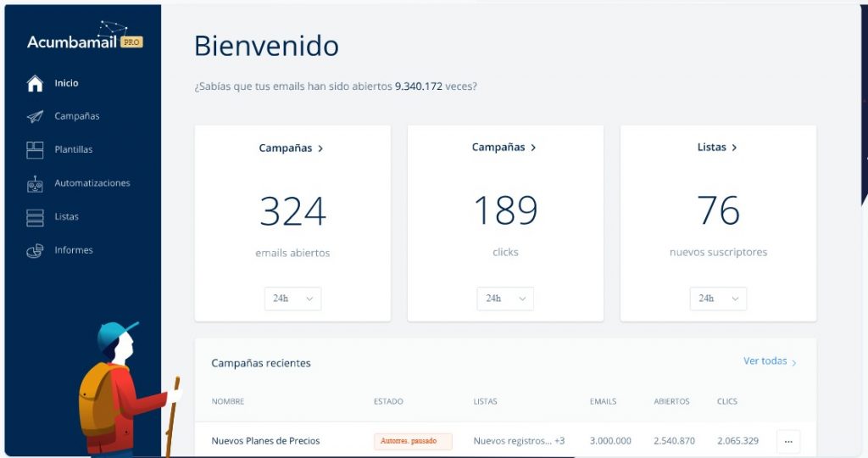The width and height of the screenshot is (868, 458).
Task: Click the Nuevos registros list entry
Action: (x=512, y=441)
